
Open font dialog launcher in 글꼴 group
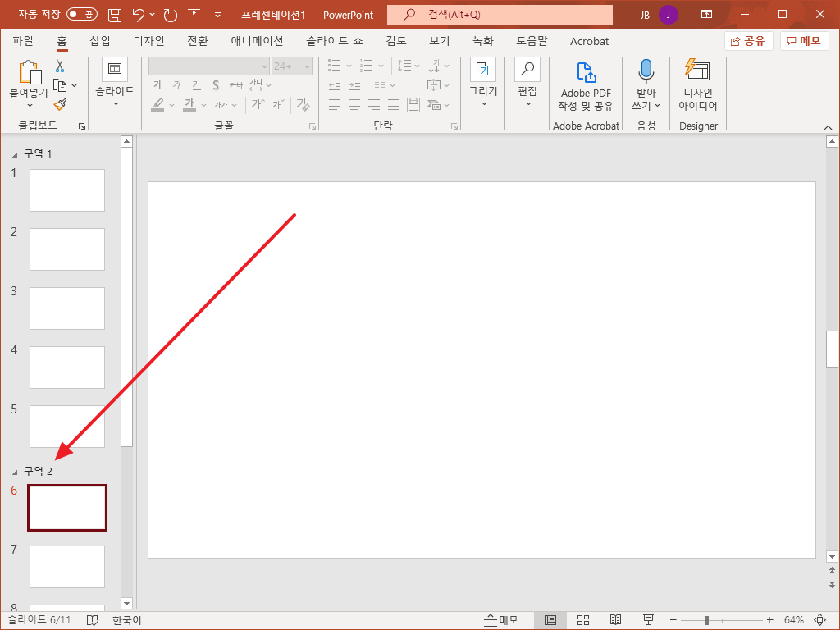pyautogui.click(x=313, y=126)
